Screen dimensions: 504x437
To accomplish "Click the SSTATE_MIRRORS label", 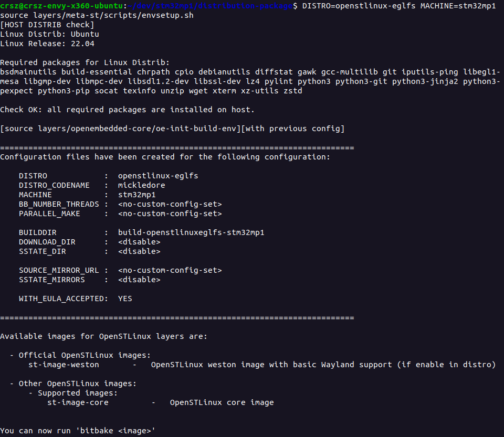I will [x=52, y=280].
